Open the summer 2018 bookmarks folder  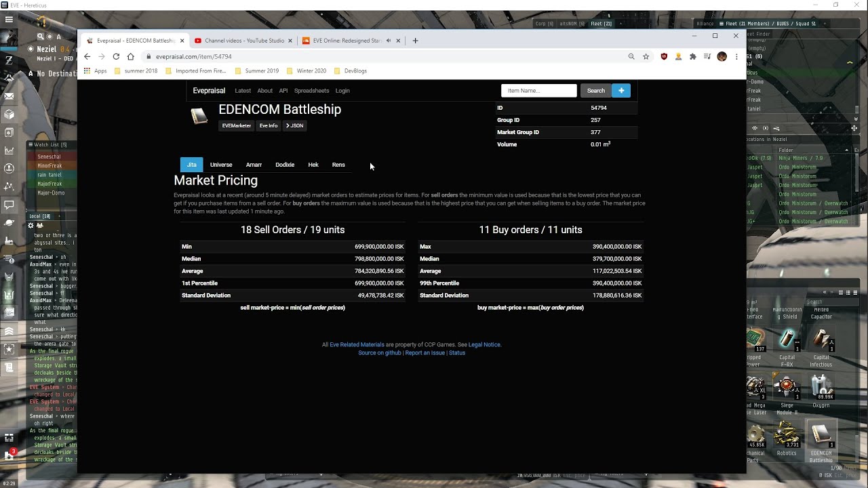(136, 71)
